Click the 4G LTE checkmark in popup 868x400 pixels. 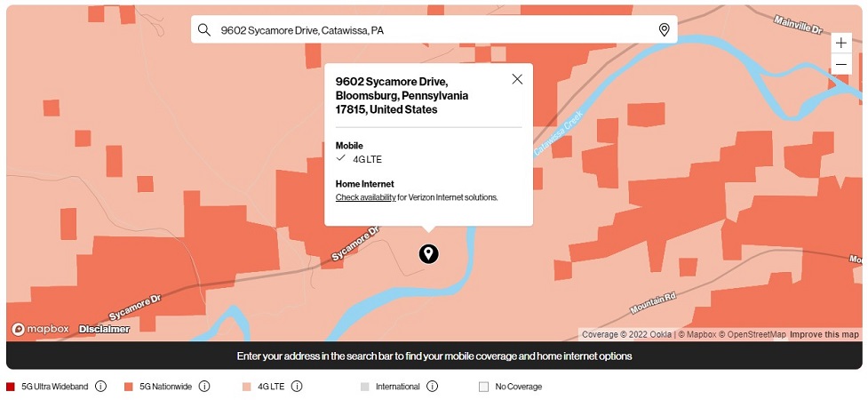340,158
